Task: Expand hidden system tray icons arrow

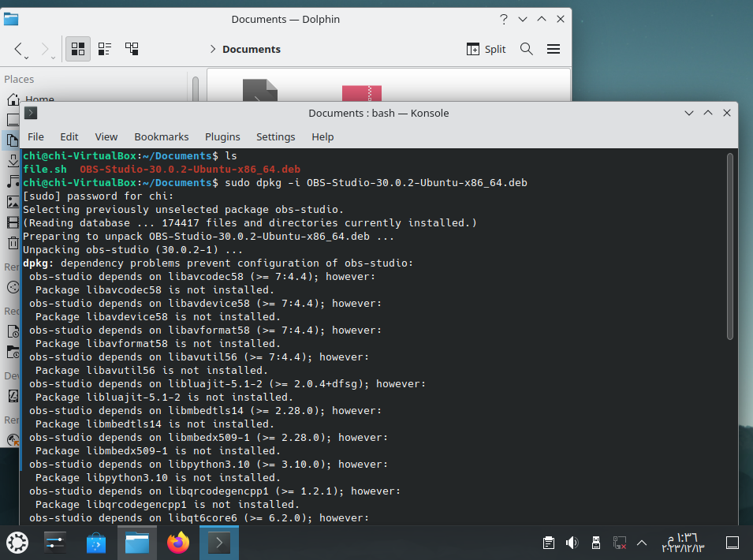Action: [643, 543]
